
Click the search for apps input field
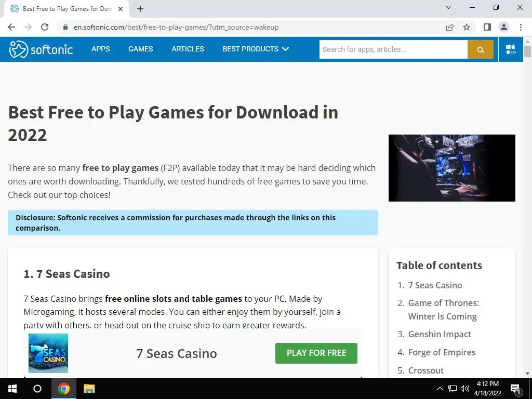393,49
